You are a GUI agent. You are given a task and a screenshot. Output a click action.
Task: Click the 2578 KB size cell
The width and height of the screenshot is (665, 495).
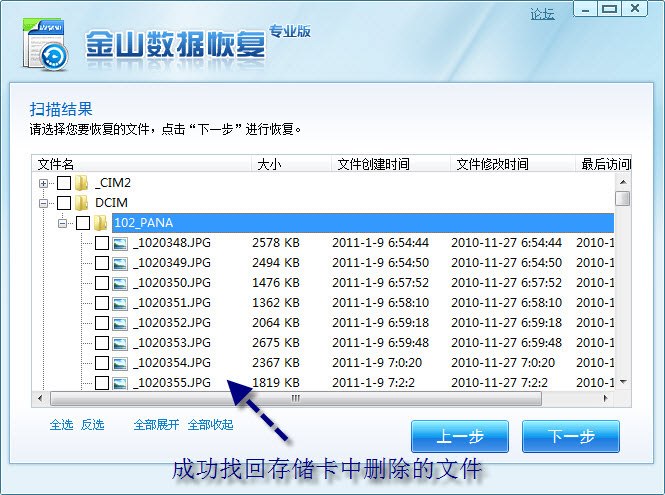click(x=276, y=243)
